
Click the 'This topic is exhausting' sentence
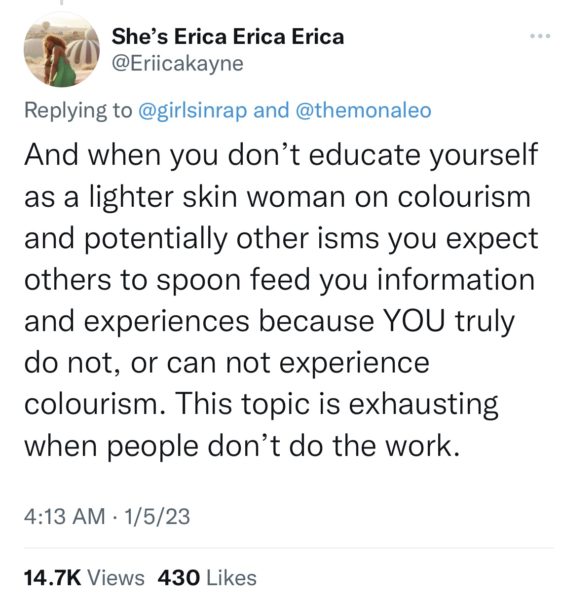336,405
